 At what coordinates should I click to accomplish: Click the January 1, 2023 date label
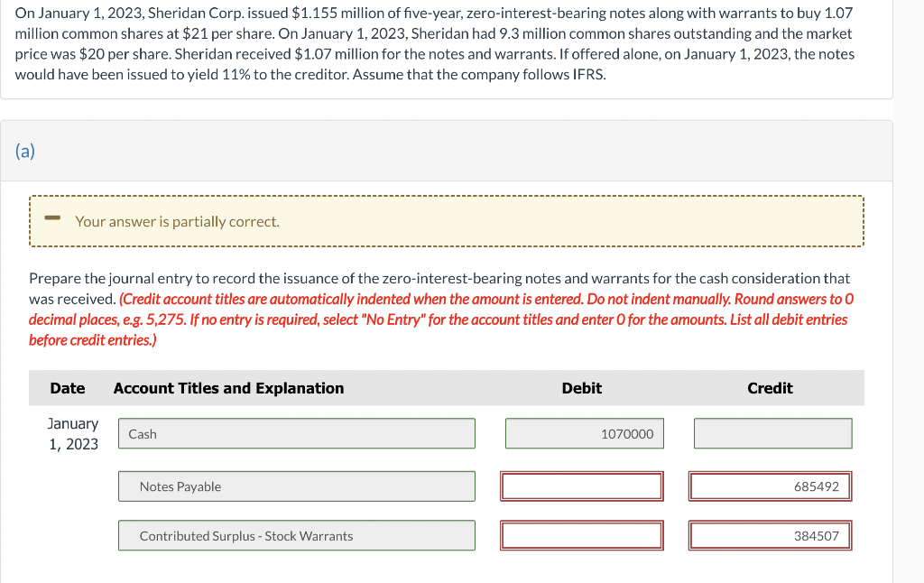click(72, 433)
